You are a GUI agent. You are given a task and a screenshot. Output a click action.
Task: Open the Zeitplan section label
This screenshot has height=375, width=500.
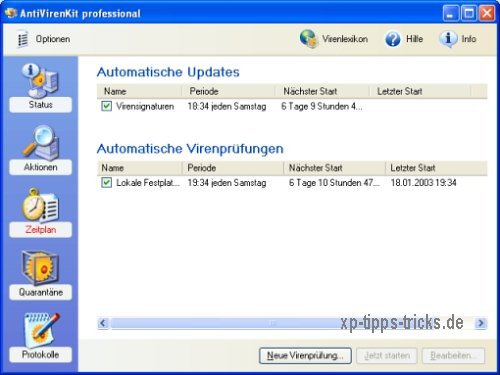[x=41, y=230]
